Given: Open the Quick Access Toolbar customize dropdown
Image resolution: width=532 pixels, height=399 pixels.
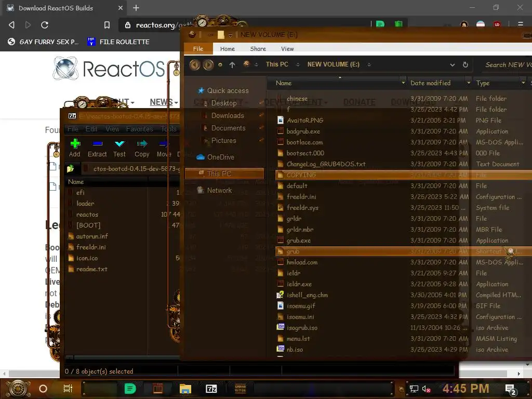Looking at the screenshot, I should [230, 35].
